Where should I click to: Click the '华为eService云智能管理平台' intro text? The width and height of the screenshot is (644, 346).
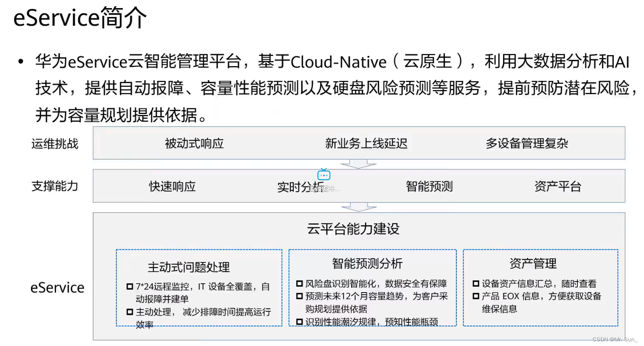(139, 62)
